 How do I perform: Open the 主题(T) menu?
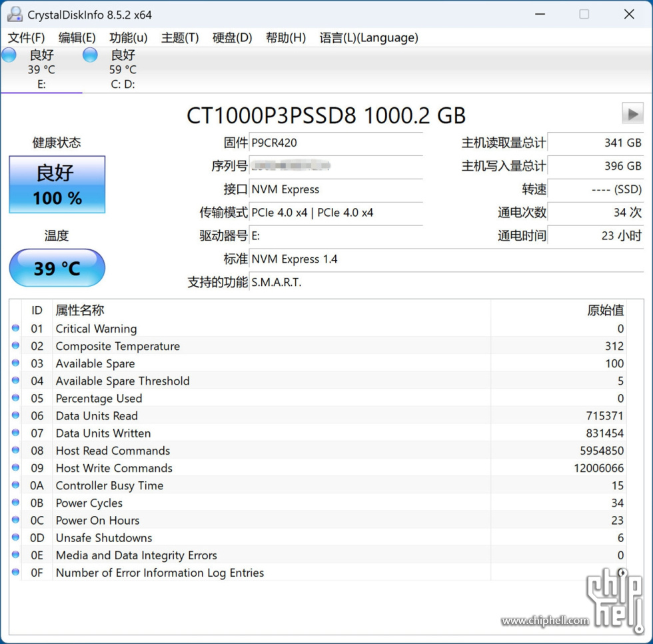point(180,38)
